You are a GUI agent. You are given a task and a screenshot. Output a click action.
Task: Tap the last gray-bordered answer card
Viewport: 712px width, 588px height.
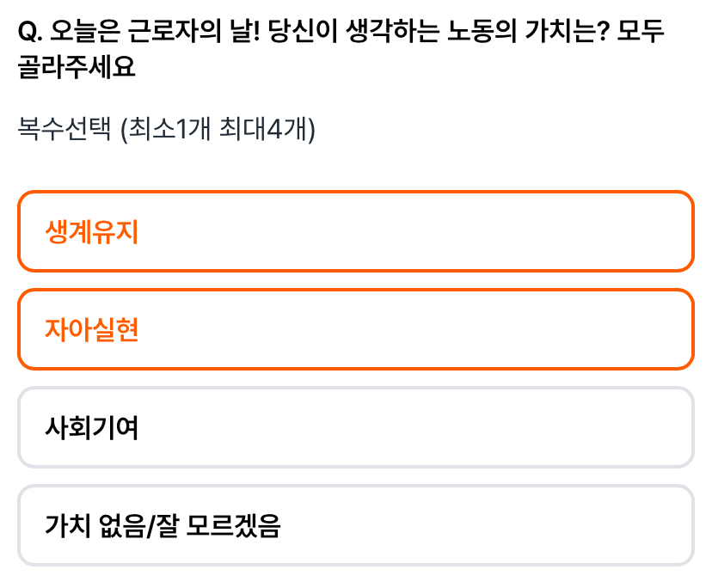(355, 525)
